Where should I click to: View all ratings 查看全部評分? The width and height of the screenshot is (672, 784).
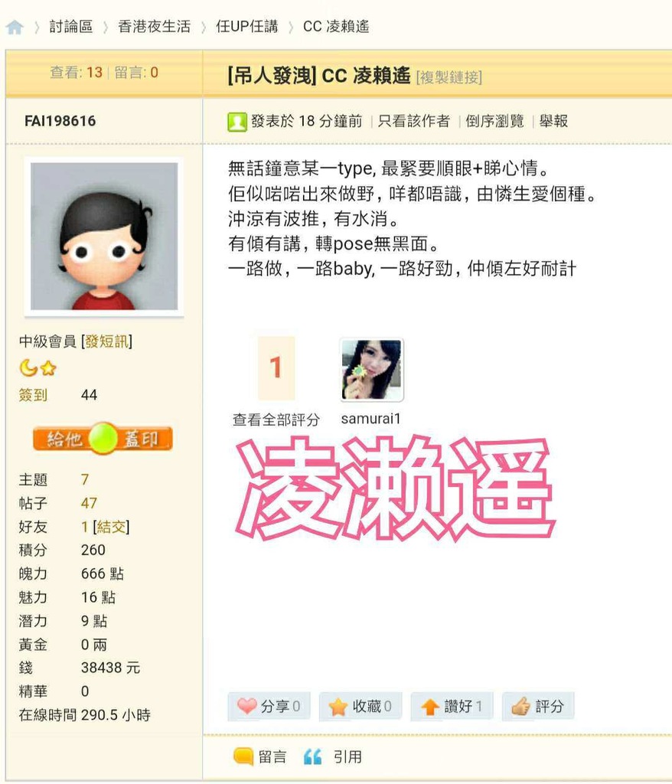click(276, 420)
